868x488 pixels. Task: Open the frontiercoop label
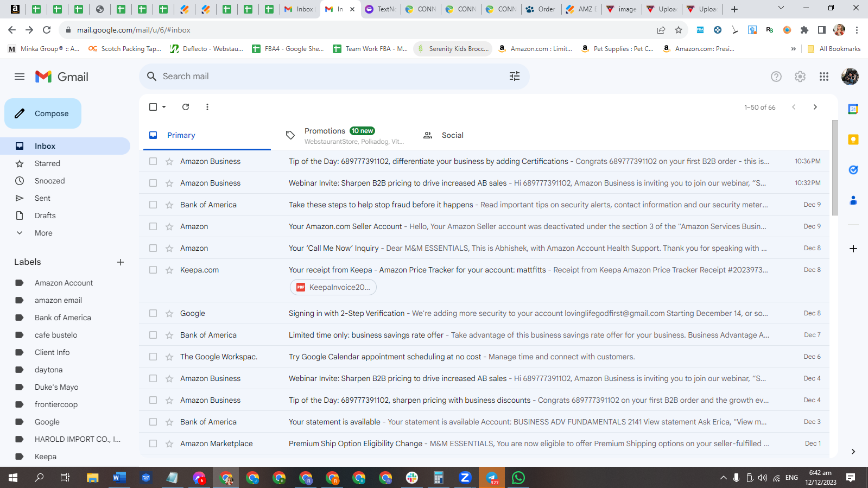(56, 404)
